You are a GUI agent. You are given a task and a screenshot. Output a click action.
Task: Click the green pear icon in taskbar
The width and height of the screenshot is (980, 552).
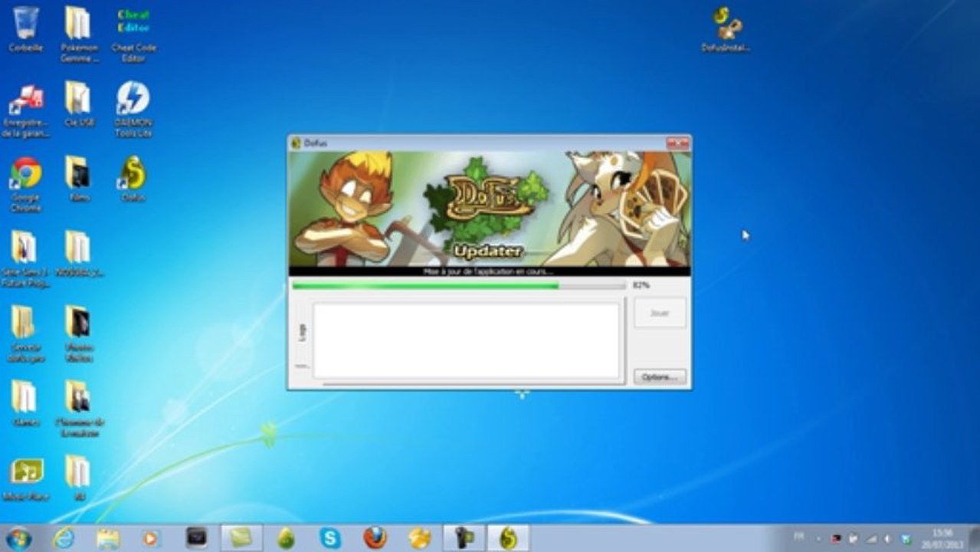(x=286, y=538)
